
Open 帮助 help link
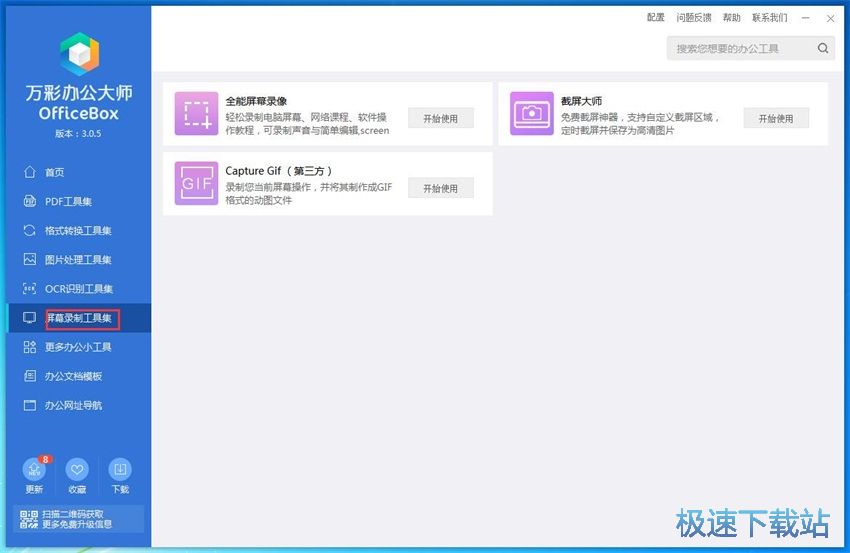[x=731, y=17]
